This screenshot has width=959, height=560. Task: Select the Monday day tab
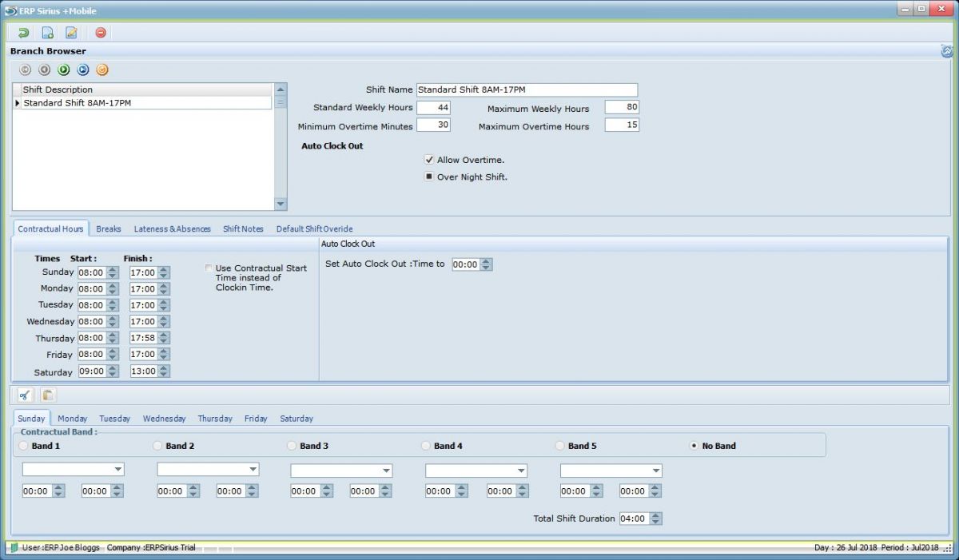pos(73,419)
